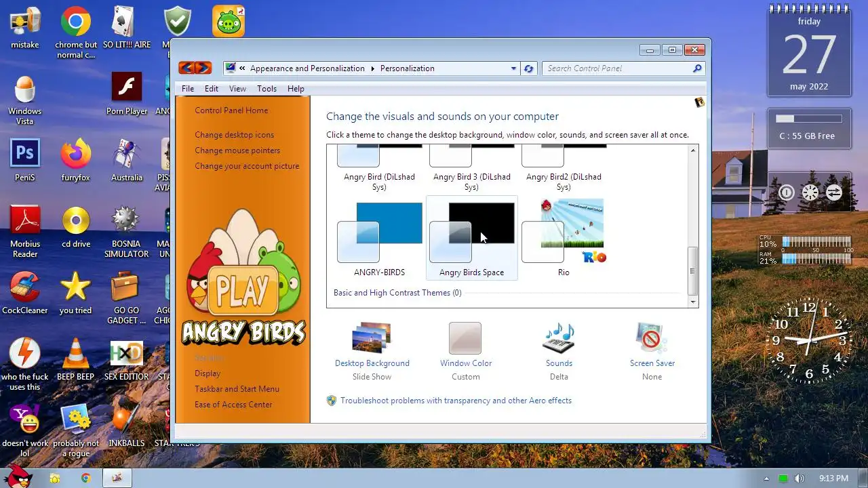
Task: Open the Photoshop 'PeniS' desktop icon
Action: (x=25, y=161)
